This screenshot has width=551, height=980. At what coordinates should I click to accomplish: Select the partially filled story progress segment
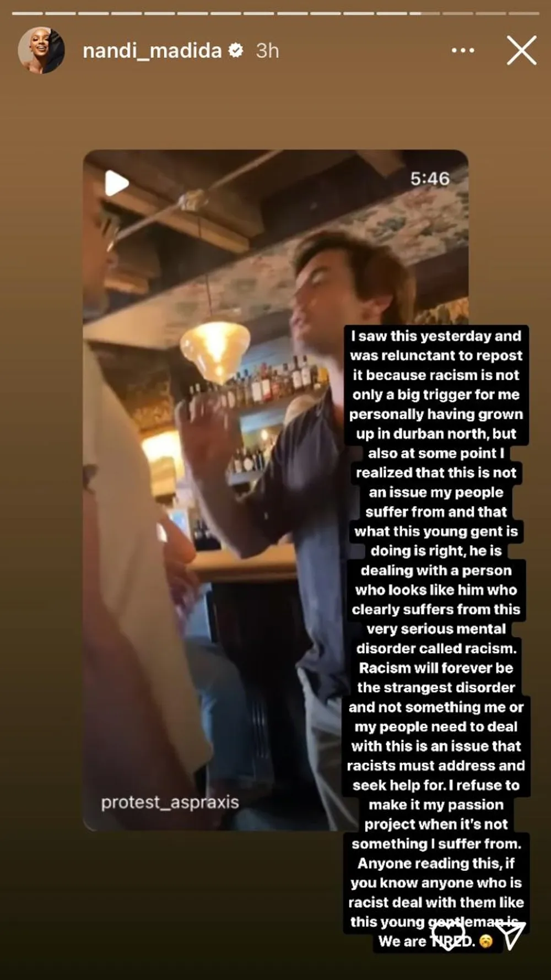(424, 13)
